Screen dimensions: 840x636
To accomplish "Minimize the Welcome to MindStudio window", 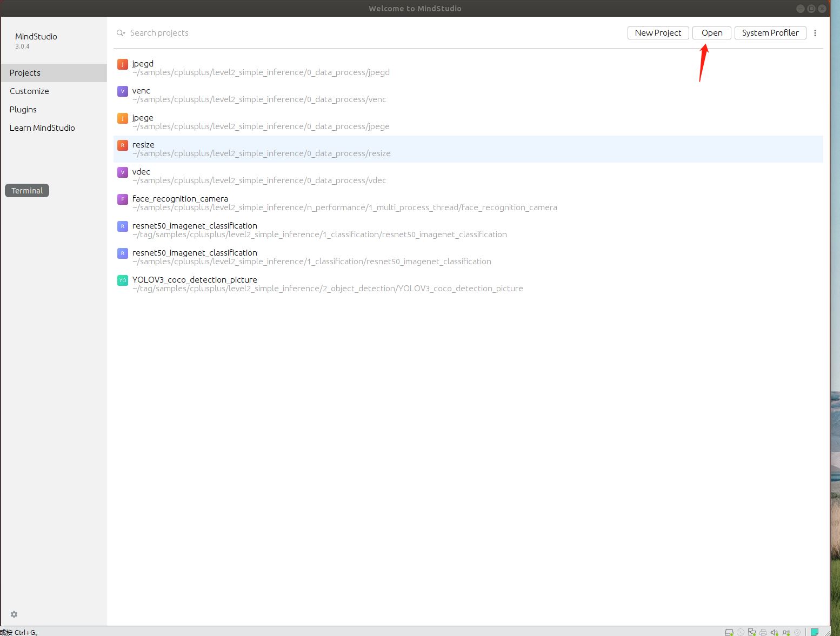I will click(801, 9).
